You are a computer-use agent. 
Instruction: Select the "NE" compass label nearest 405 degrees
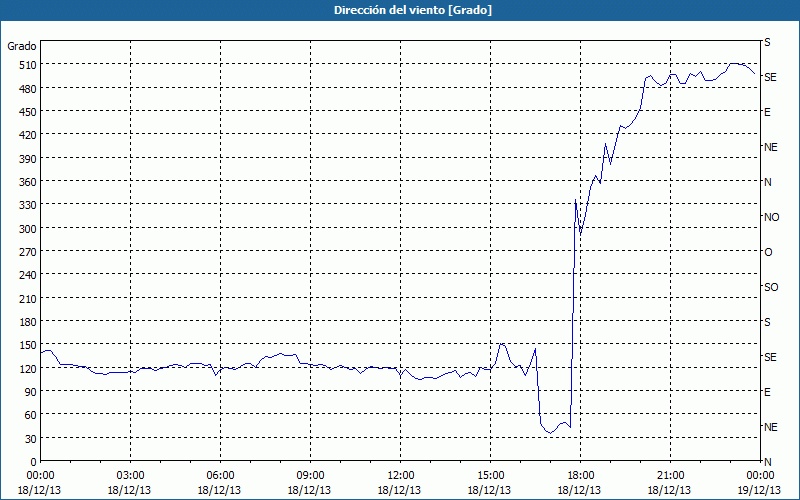point(770,147)
